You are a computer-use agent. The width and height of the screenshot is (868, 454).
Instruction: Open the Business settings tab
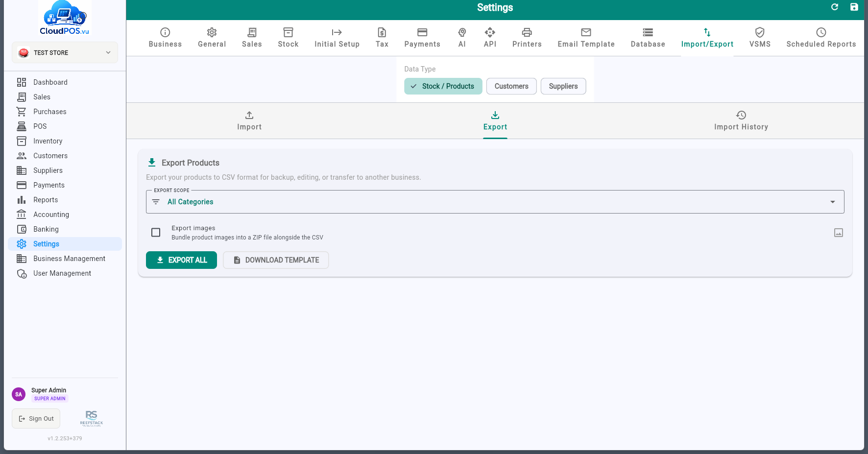pos(165,38)
